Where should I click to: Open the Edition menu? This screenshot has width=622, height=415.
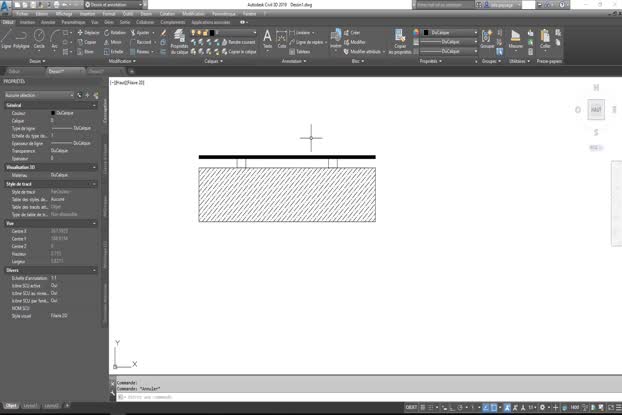click(42, 14)
